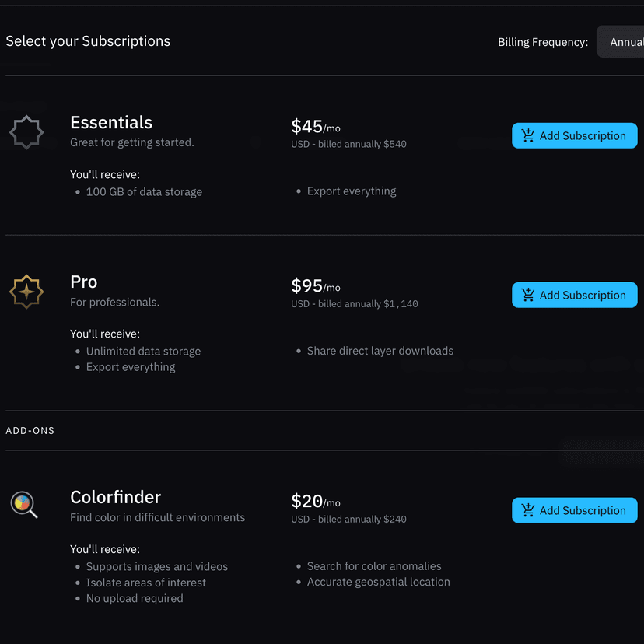Click the cart icon on Colorfinder's Add Subscription
This screenshot has width=644, height=644.
[x=528, y=511]
